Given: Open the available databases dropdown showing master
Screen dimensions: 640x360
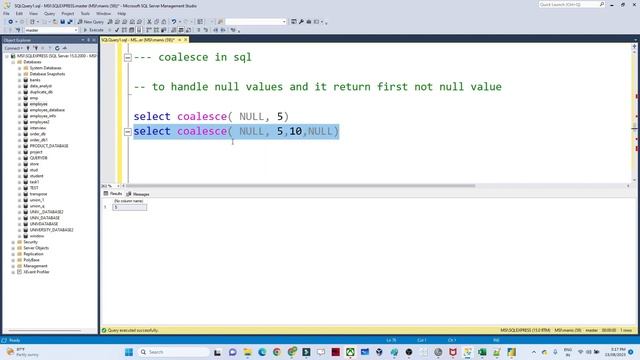Looking at the screenshot, I should pos(51,30).
